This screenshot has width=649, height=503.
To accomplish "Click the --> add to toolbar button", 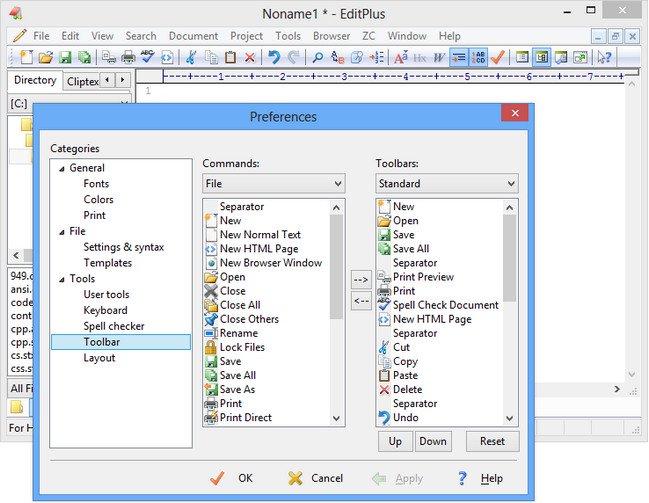I will click(x=361, y=279).
